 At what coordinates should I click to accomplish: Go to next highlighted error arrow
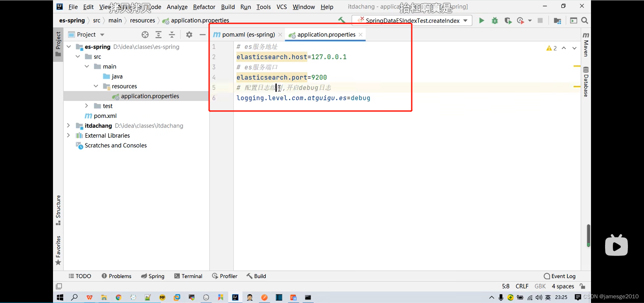[574, 48]
